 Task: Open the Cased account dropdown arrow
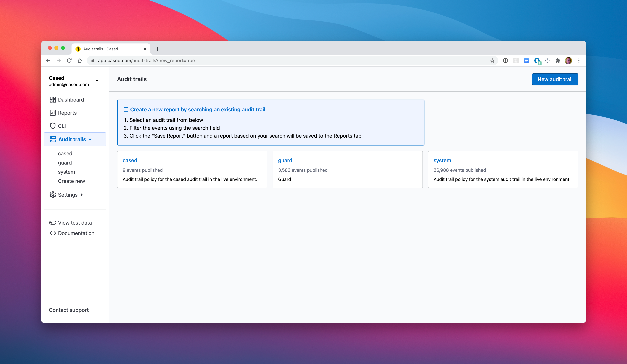click(97, 81)
